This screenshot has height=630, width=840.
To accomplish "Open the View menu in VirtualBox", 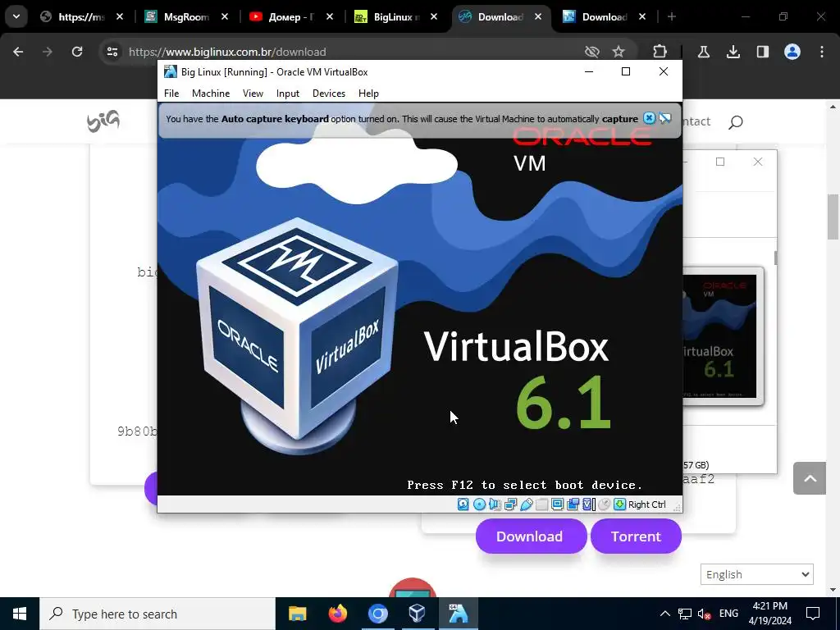I will click(253, 94).
